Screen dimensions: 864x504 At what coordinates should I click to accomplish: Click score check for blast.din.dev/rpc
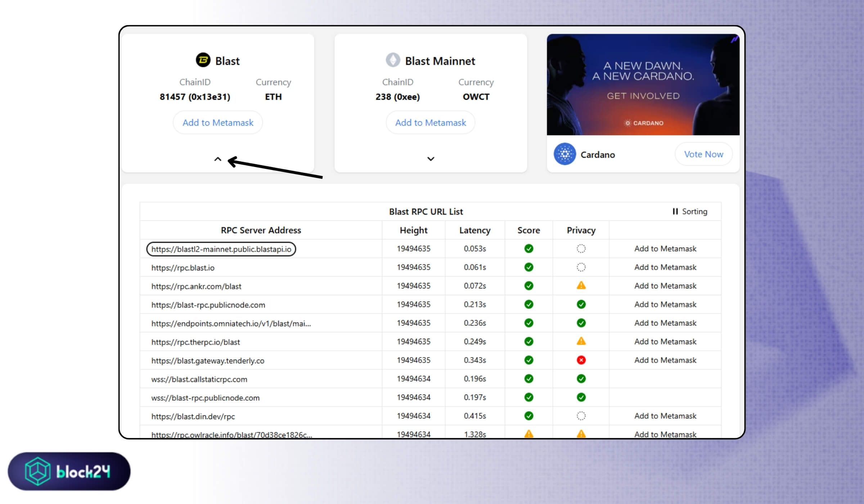click(528, 416)
